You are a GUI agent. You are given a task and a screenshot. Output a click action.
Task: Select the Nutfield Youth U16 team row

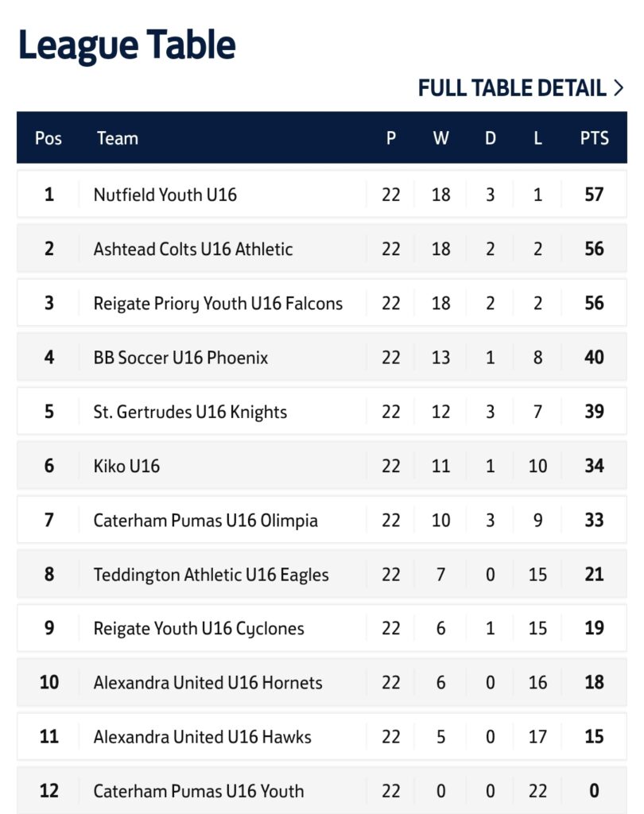(x=321, y=194)
